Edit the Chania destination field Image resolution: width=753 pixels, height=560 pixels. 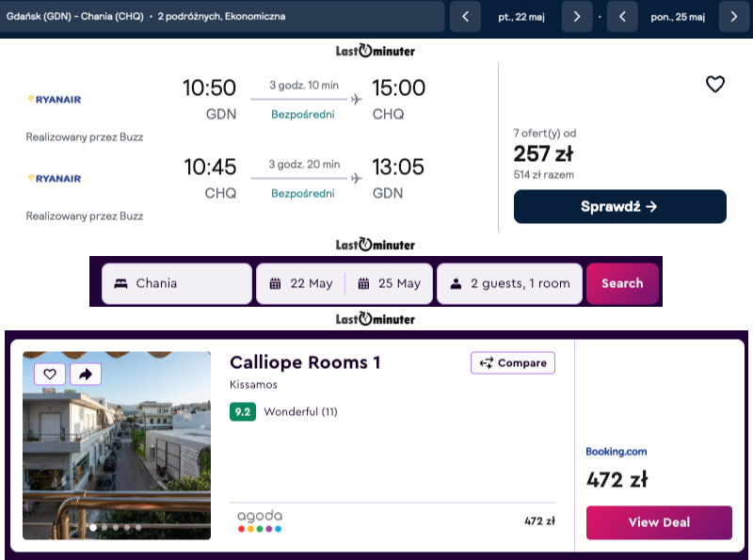click(177, 283)
